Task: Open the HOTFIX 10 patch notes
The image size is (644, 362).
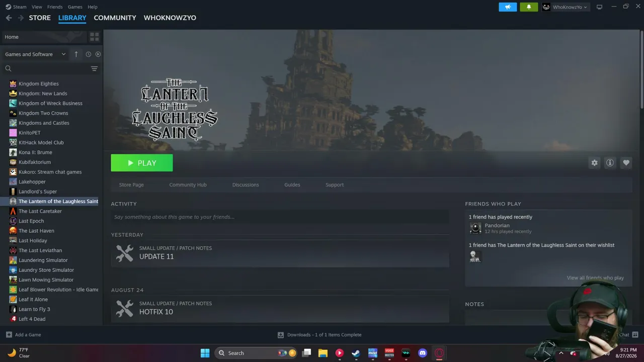Action: [280, 308]
